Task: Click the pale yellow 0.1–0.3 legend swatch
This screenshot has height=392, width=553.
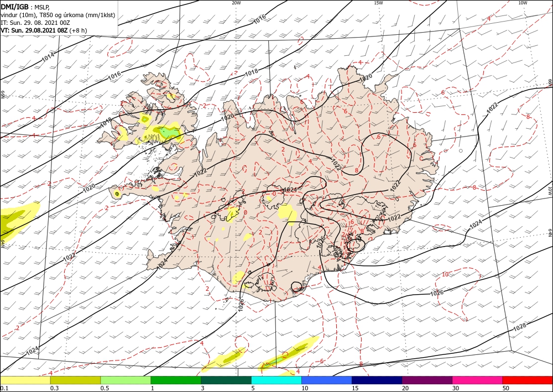Action: [25, 380]
